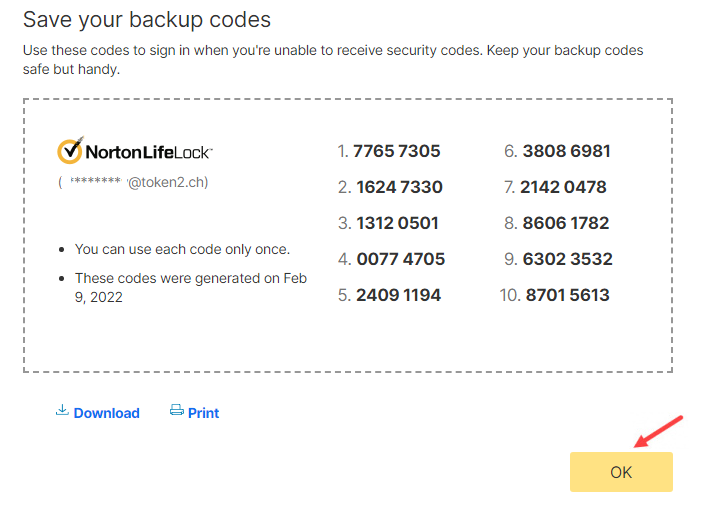
Task: Select backup code 1312 0501
Action: [397, 223]
